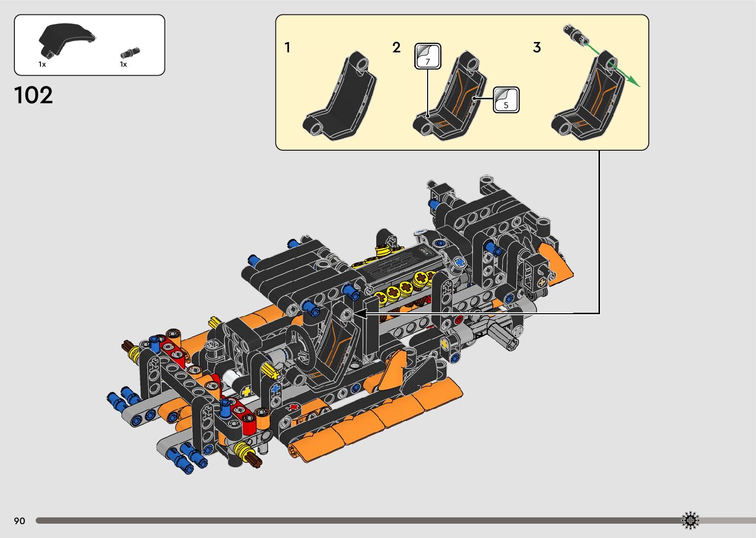Click sub-step number 2 label

[397, 48]
